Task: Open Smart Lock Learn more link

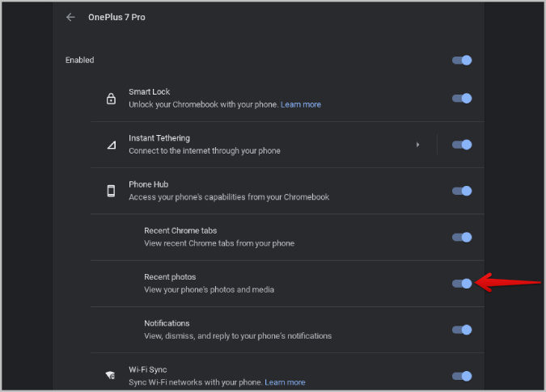Action: 301,105
